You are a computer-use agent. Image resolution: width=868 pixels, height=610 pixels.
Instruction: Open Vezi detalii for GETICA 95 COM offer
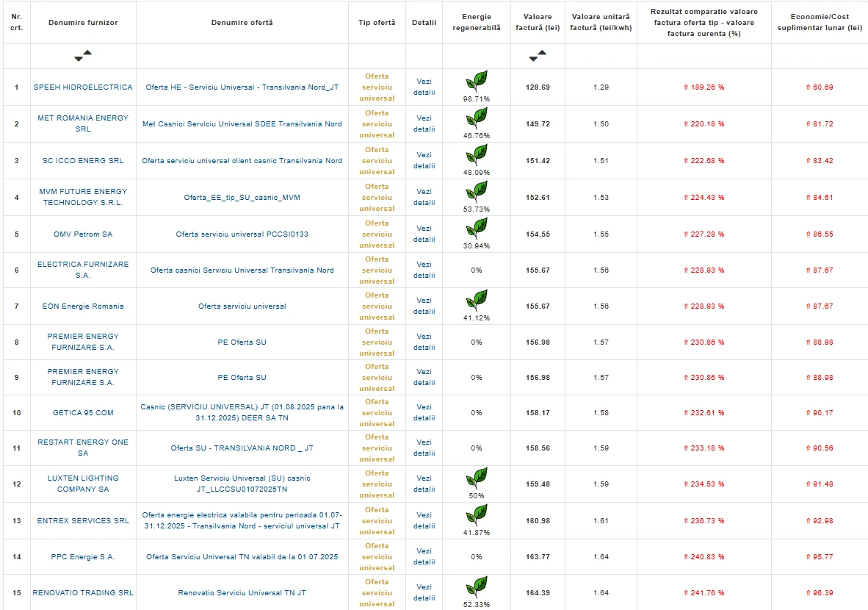click(x=424, y=412)
